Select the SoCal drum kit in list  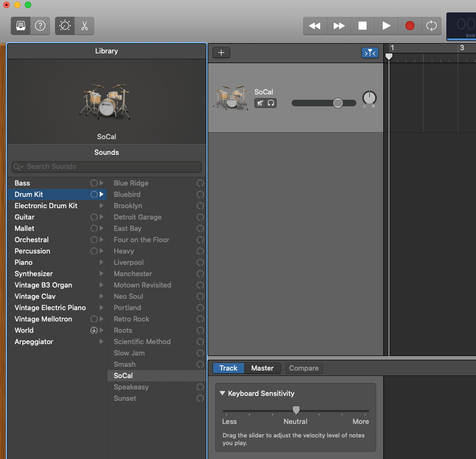tap(156, 376)
